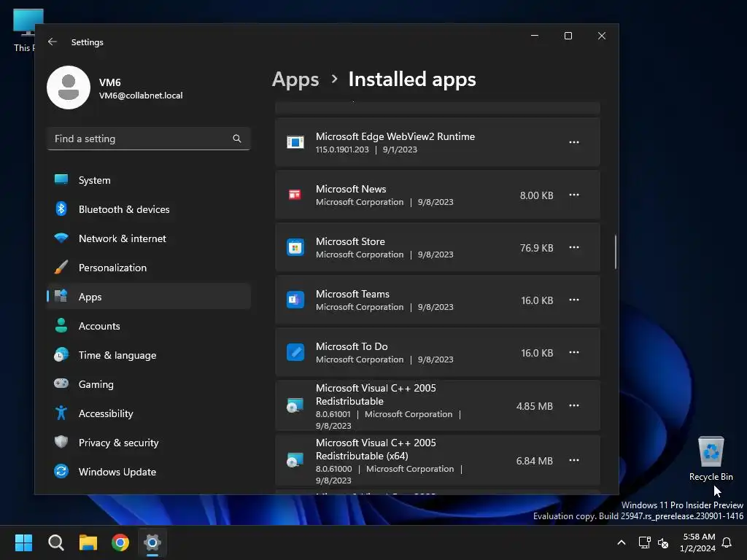Go to Network & internet settings

coord(149,238)
